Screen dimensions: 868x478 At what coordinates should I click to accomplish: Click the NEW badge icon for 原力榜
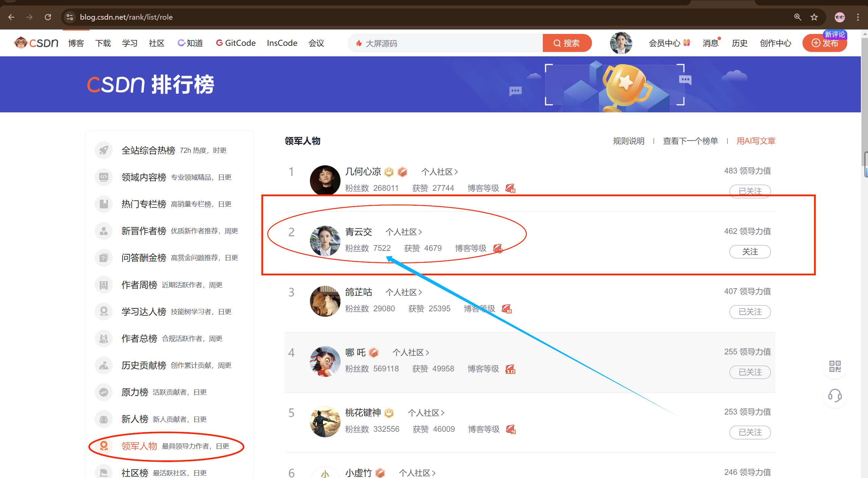(x=104, y=392)
